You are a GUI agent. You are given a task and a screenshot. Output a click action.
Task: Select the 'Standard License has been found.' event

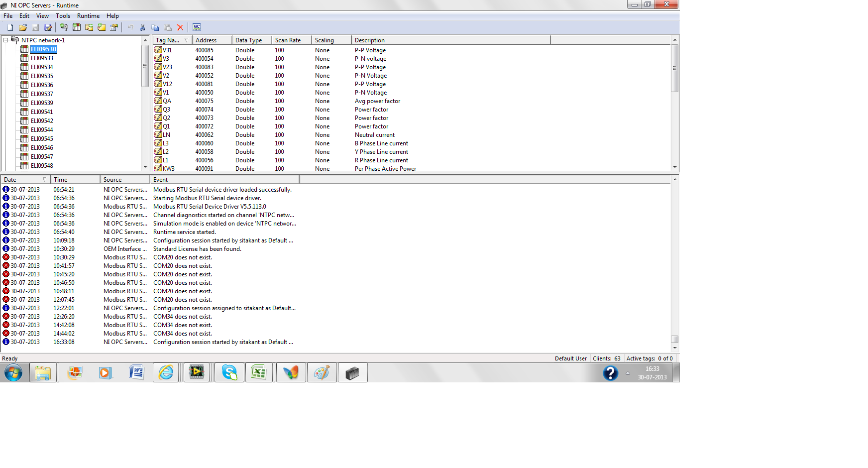pos(197,249)
